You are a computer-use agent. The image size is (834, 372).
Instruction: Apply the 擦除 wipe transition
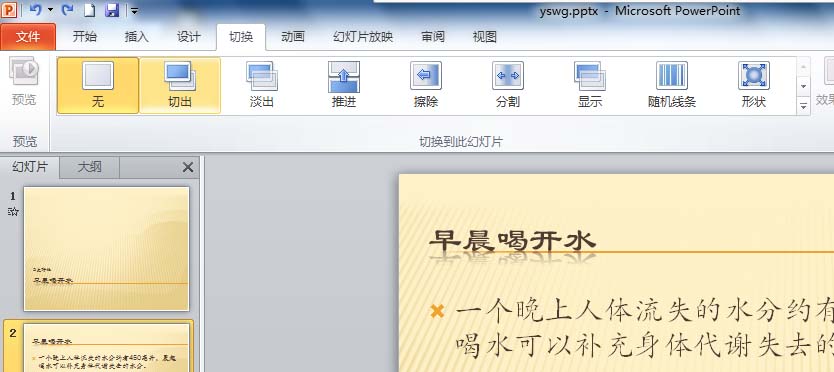[x=426, y=85]
